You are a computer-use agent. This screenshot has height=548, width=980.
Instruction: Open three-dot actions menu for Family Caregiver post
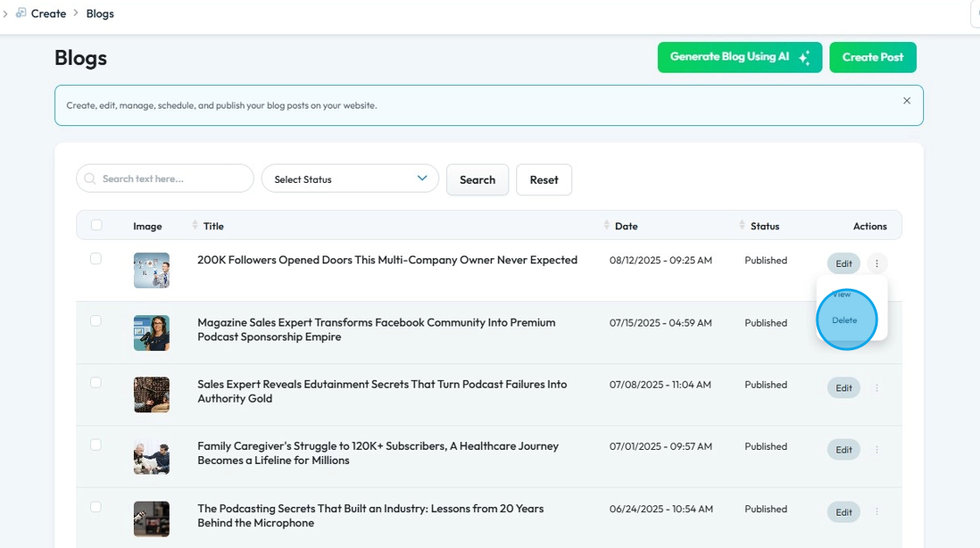pyautogui.click(x=877, y=450)
